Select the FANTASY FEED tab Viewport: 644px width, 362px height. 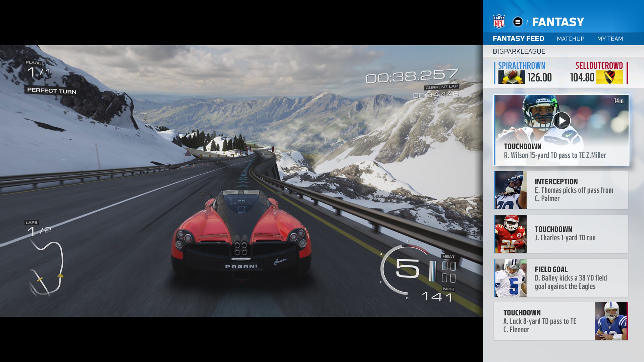click(519, 39)
